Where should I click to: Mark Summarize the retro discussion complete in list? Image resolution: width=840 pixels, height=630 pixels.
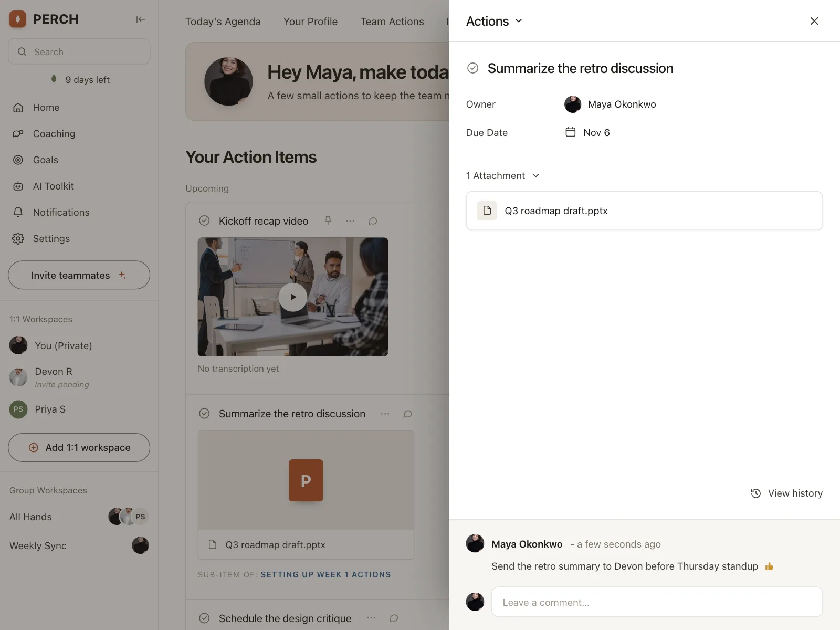[204, 414]
